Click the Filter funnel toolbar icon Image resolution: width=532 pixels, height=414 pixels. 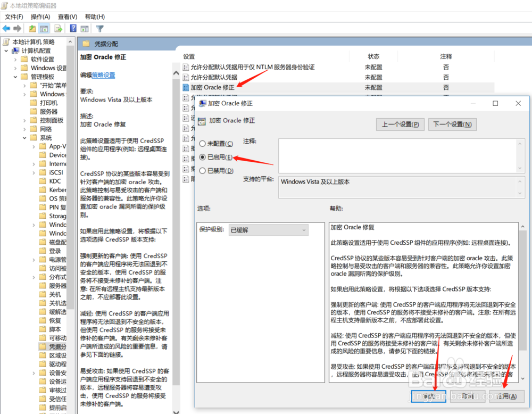click(100, 29)
